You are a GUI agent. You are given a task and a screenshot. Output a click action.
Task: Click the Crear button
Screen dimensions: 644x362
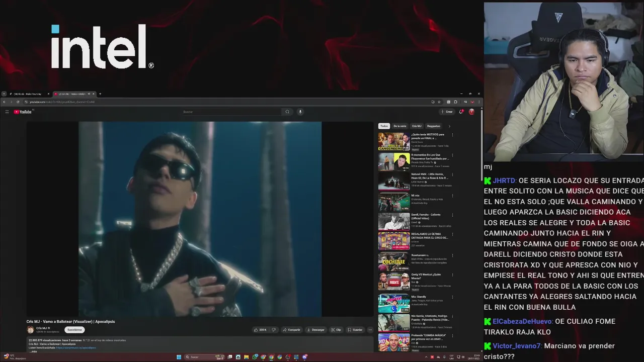[x=447, y=112]
